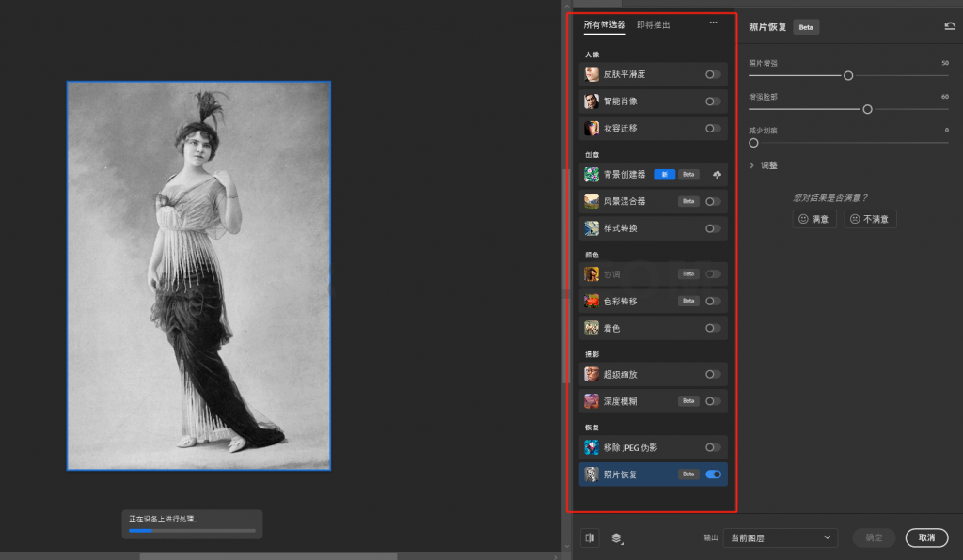Click the 风景混合器 filter icon
Screen dimensions: 963x560
tap(592, 201)
